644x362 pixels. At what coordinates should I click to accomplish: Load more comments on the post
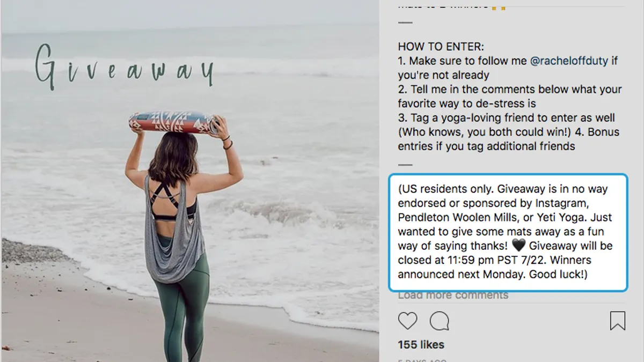tap(453, 295)
